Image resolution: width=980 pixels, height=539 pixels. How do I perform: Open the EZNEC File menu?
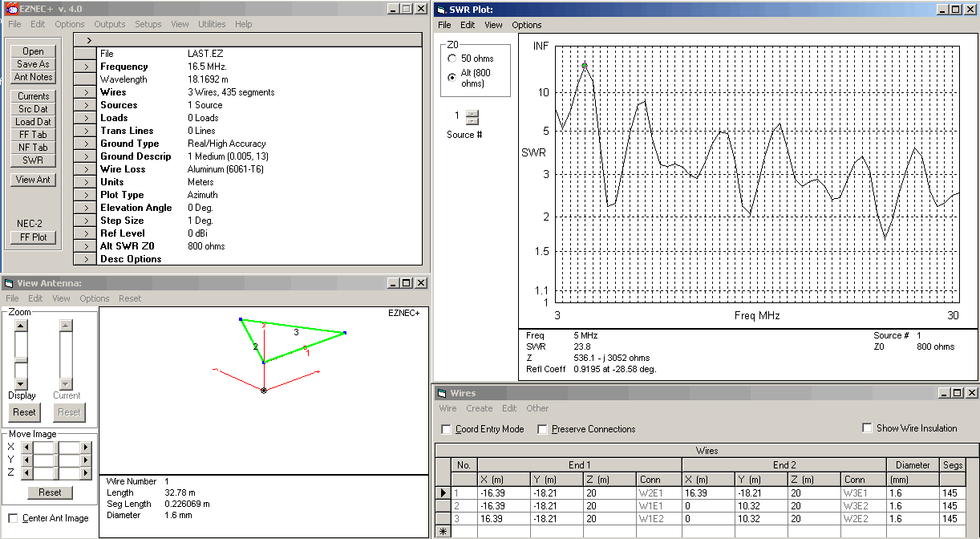coord(14,24)
